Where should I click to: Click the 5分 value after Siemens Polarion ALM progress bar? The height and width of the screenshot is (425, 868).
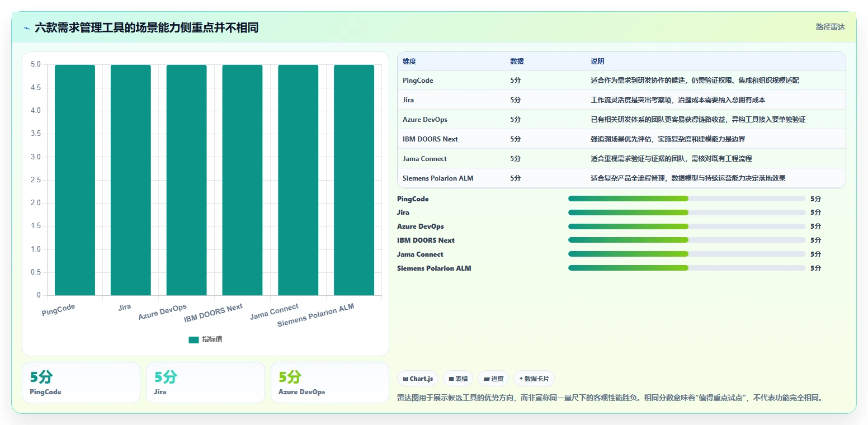pyautogui.click(x=815, y=268)
